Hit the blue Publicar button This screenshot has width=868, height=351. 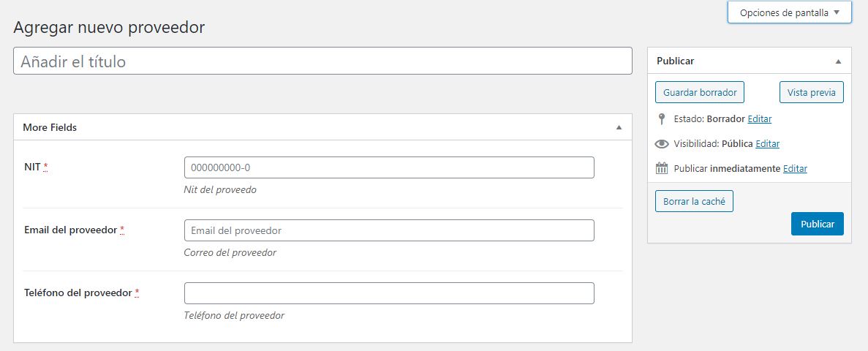click(817, 224)
